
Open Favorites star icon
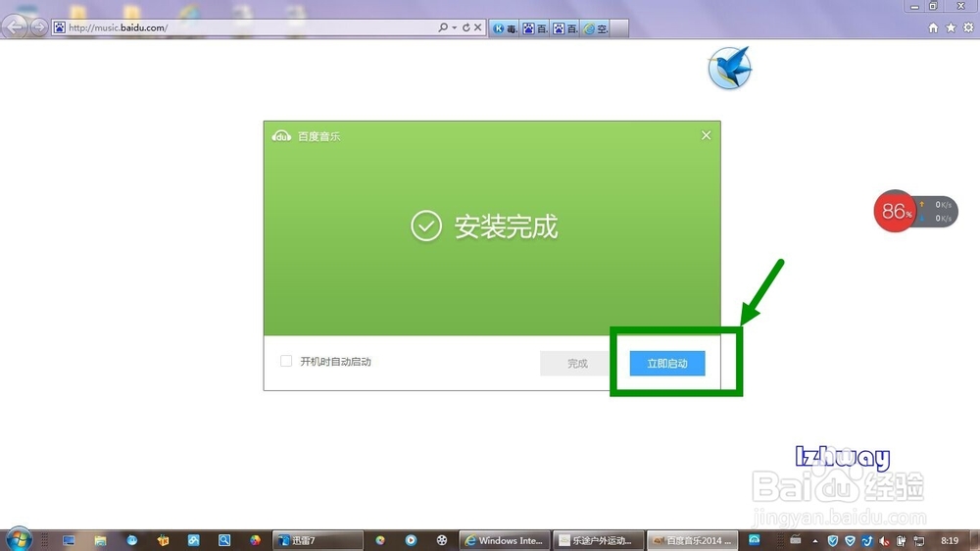(x=951, y=27)
